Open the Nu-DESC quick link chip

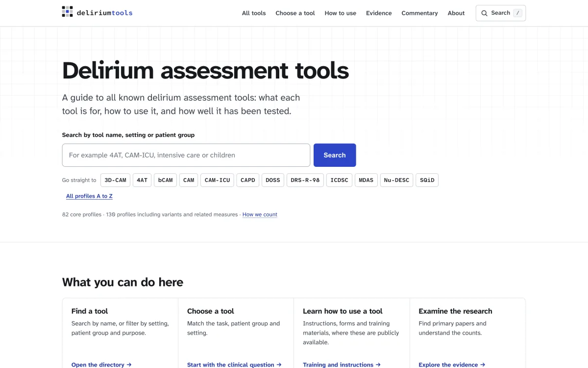[x=396, y=180]
